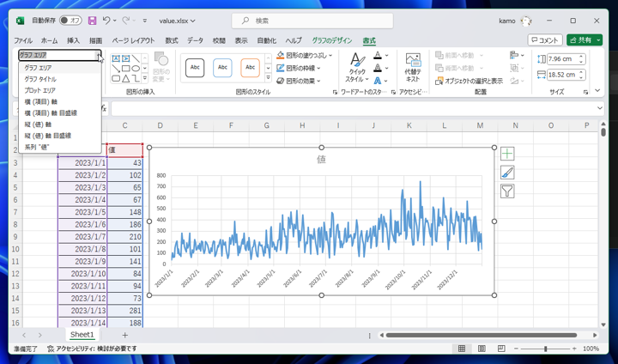Click the zoom slider in status bar
618x364 pixels.
[545, 349]
